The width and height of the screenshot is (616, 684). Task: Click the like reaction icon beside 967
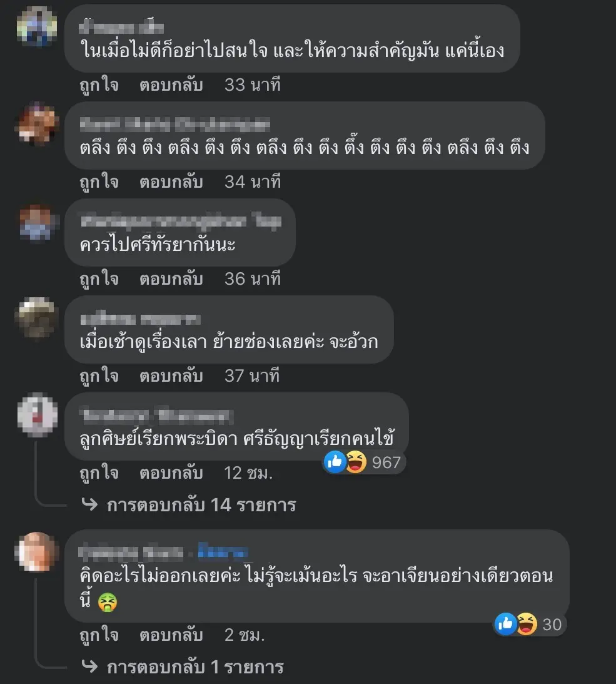tap(335, 462)
